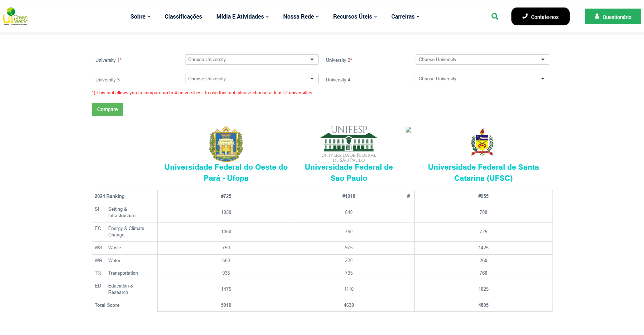Open the University 2 dropdown

coord(482,60)
